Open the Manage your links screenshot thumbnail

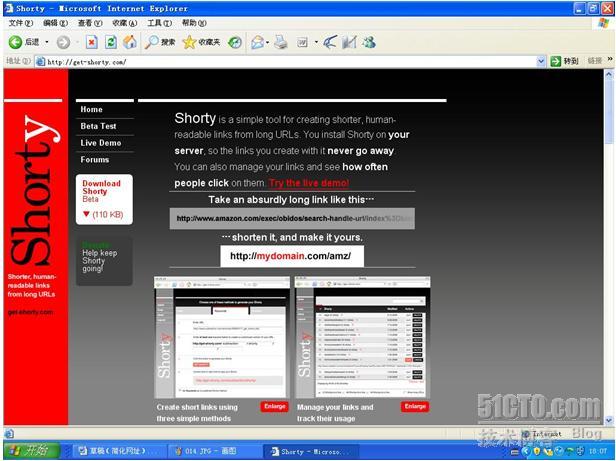[x=363, y=338]
